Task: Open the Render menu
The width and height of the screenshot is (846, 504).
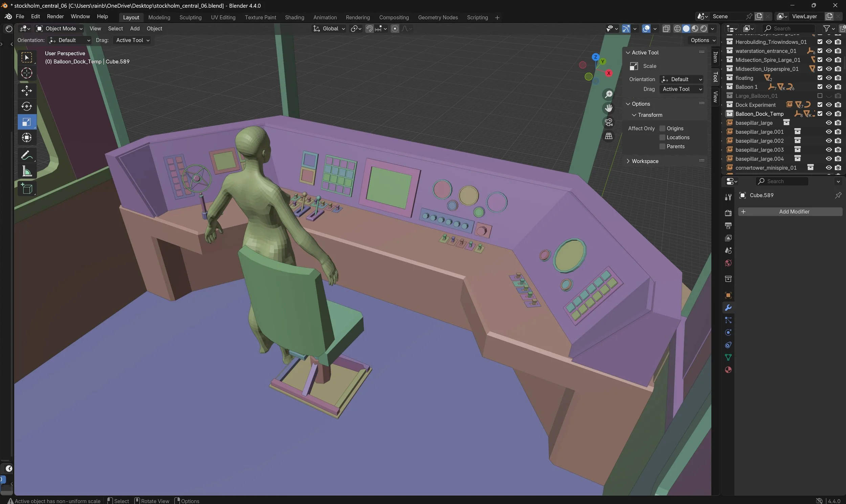Action: coord(55,16)
